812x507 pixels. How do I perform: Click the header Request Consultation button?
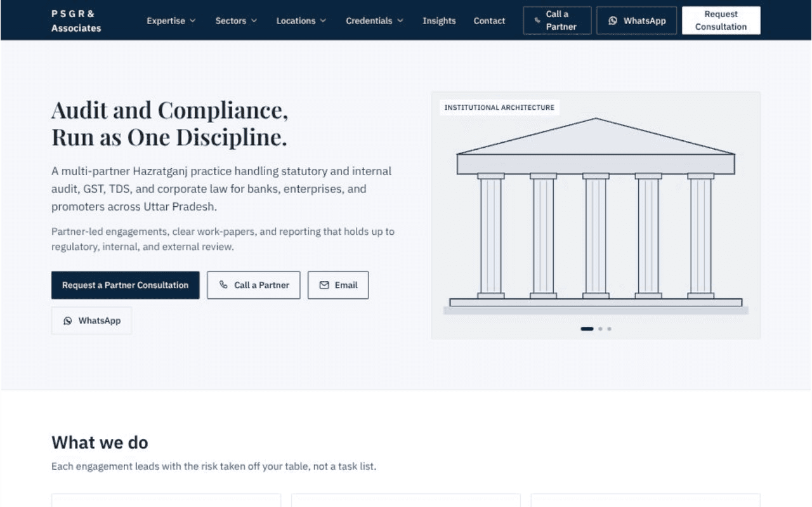(721, 20)
